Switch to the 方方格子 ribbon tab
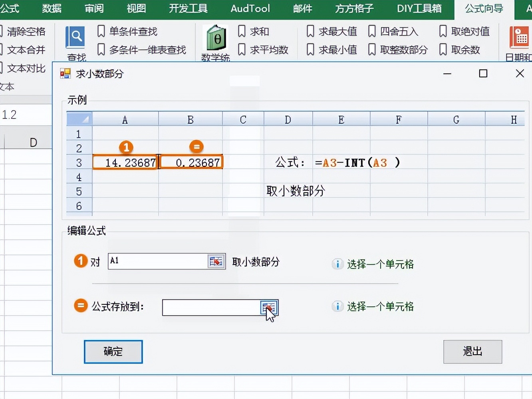532x399 pixels. point(353,8)
